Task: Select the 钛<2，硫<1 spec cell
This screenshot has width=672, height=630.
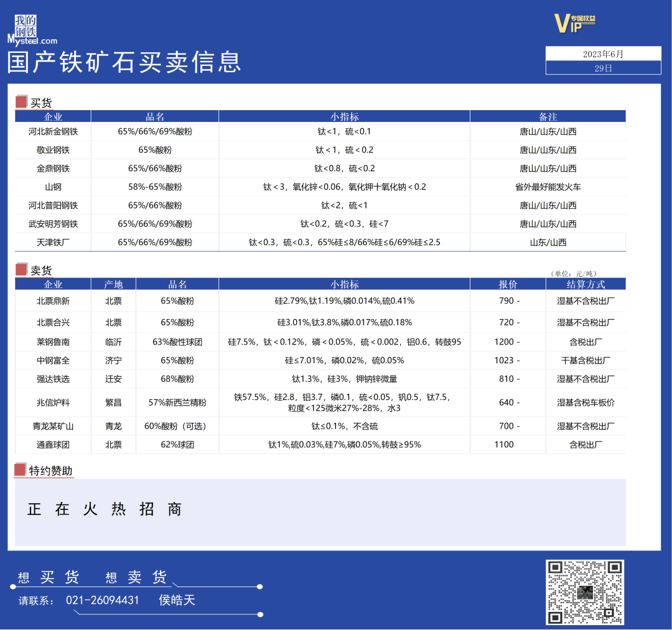Action: click(x=344, y=205)
